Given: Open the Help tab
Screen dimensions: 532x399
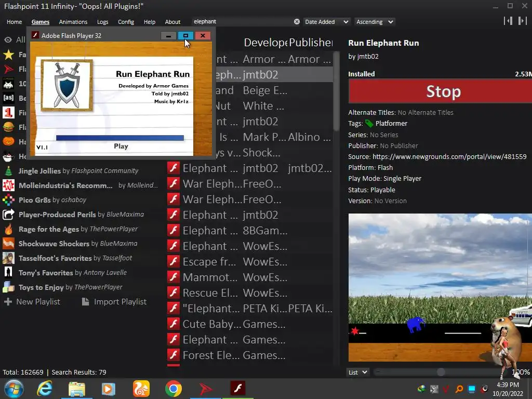Looking at the screenshot, I should [x=149, y=22].
